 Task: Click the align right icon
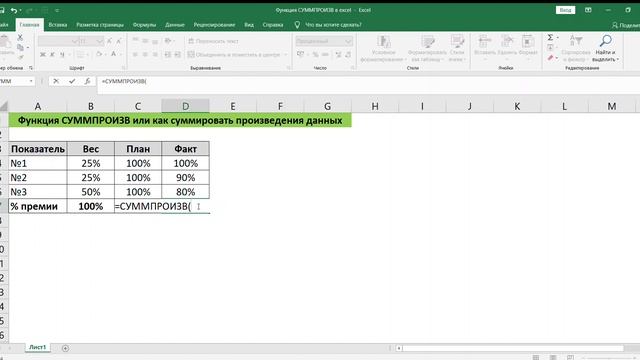point(155,54)
